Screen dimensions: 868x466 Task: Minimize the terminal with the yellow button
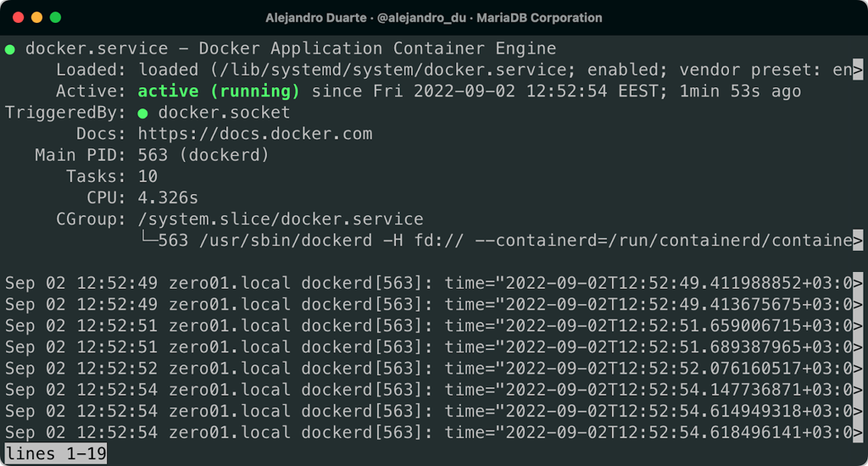pyautogui.click(x=36, y=17)
